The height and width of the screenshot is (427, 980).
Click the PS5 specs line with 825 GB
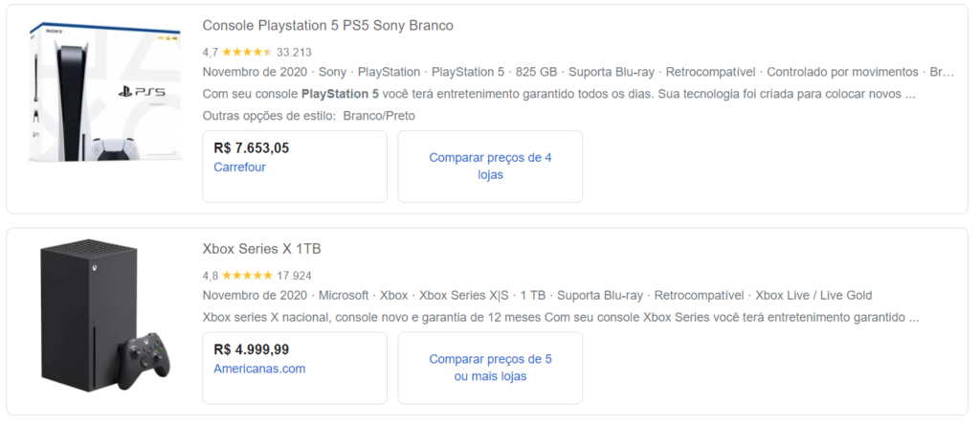(536, 72)
